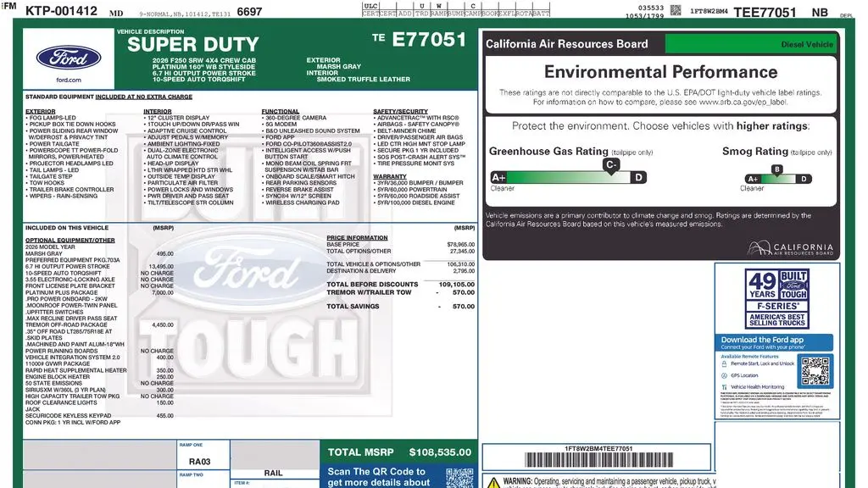This screenshot has height=488, width=868.
Task: Click the TEE77051 code at top right
Action: pos(765,12)
